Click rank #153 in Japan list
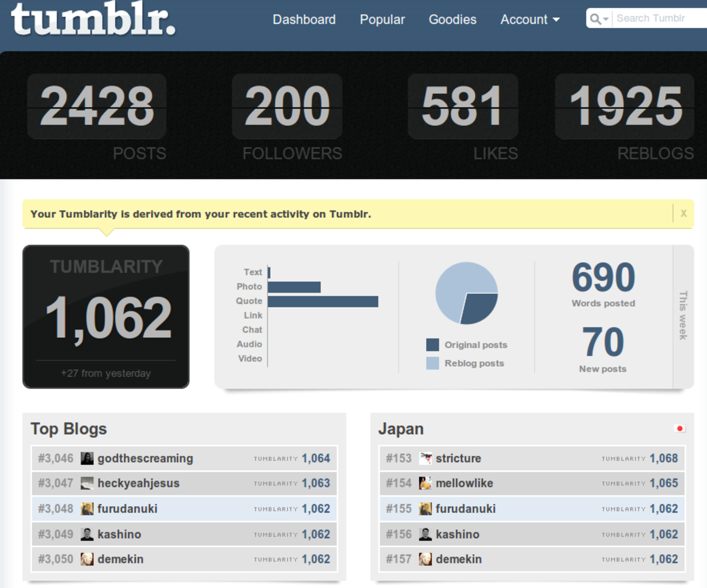 tap(399, 459)
